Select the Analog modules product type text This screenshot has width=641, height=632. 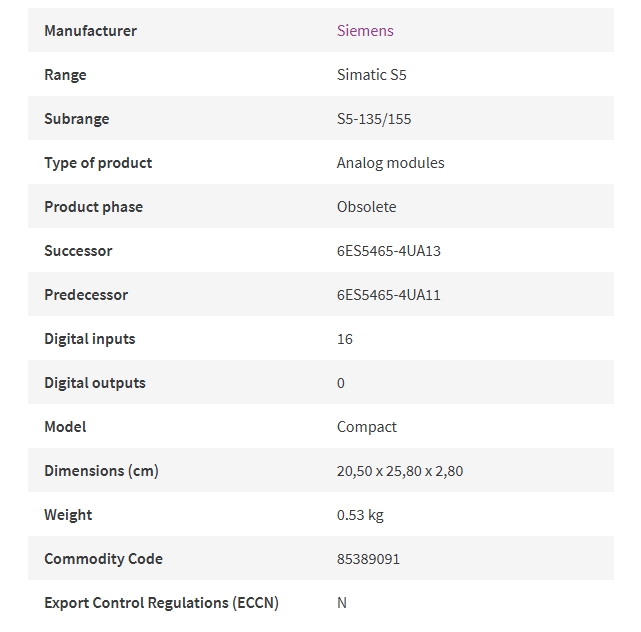pos(390,163)
